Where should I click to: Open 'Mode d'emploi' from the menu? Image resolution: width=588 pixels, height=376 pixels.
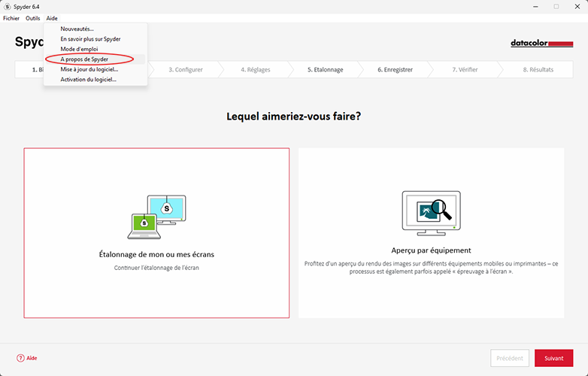coord(79,49)
